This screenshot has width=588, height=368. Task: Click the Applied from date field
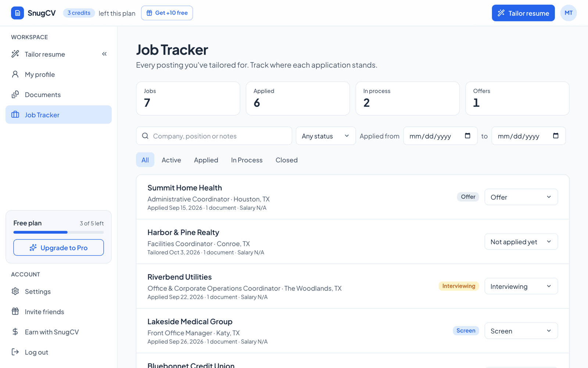(x=440, y=136)
